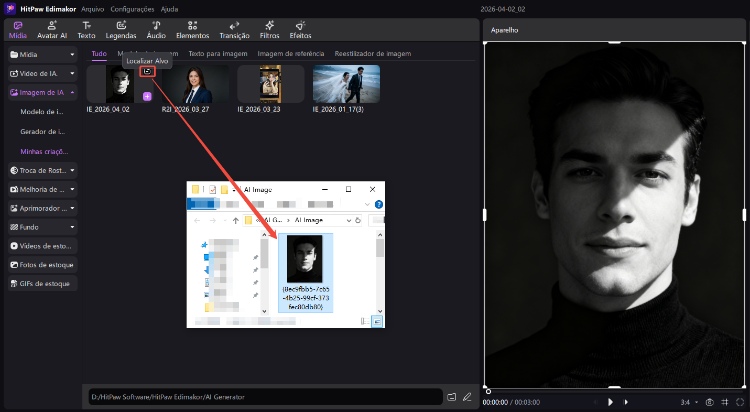This screenshot has width=750, height=412.
Task: Select the IE_2026_01_17(3) wedding thumbnail
Action: tap(345, 86)
